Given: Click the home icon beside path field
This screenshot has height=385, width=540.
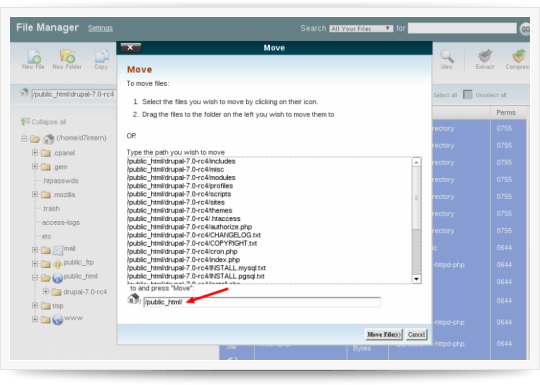Looking at the screenshot, I should pyautogui.click(x=24, y=92).
